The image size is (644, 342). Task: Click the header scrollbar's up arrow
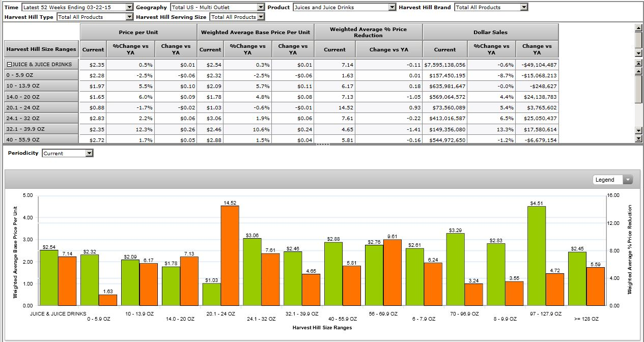click(x=639, y=28)
